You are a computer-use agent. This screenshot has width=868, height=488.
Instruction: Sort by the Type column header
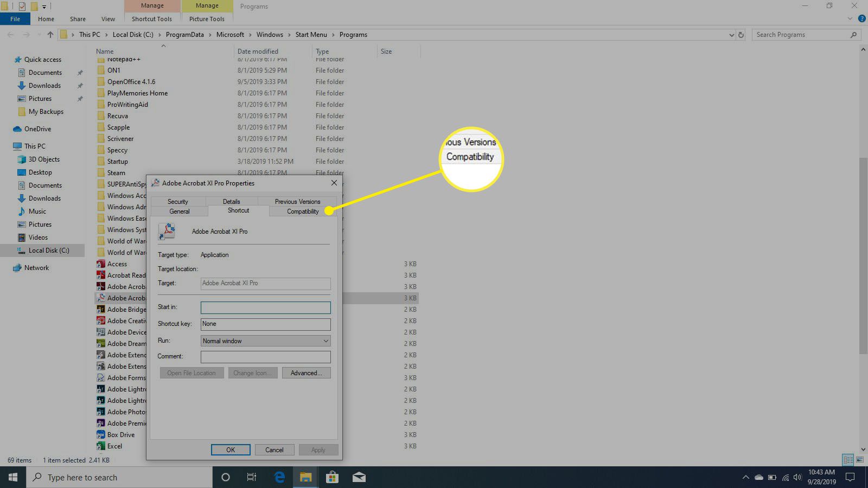pyautogui.click(x=322, y=52)
